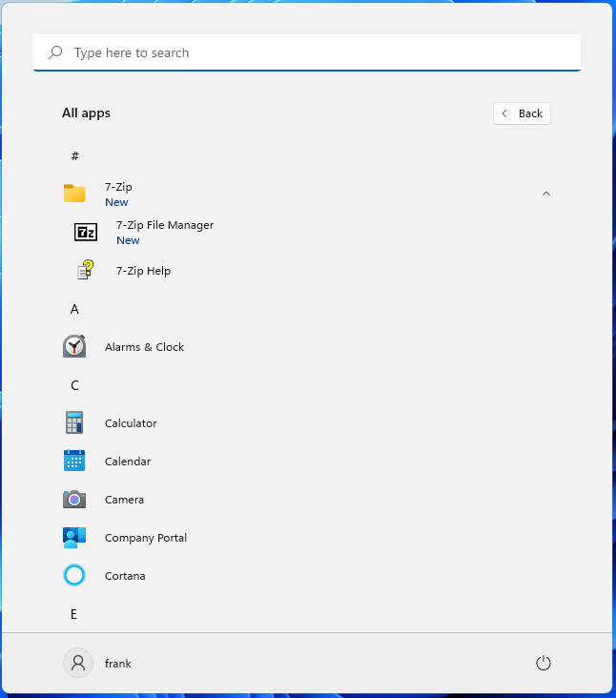Launch the Camera app icon
The width and height of the screenshot is (616, 698).
74,499
